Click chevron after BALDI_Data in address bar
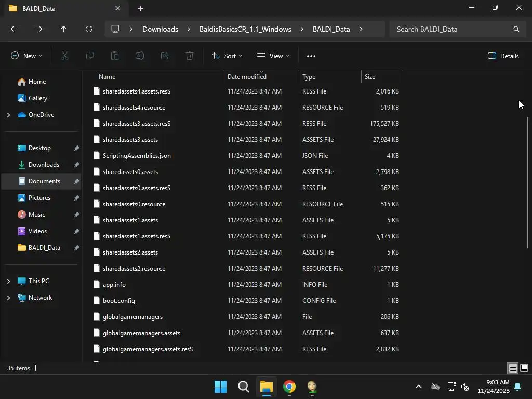The image size is (532, 399). click(361, 29)
